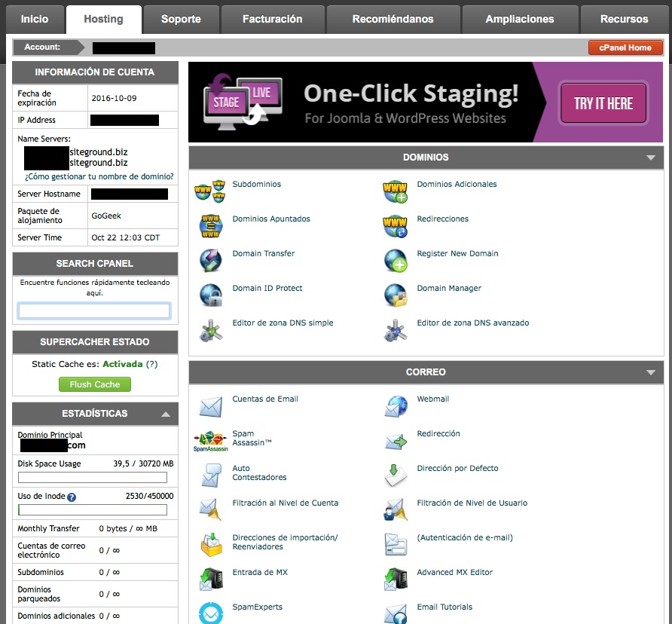
Task: Open the Soporte tab
Action: click(x=181, y=20)
